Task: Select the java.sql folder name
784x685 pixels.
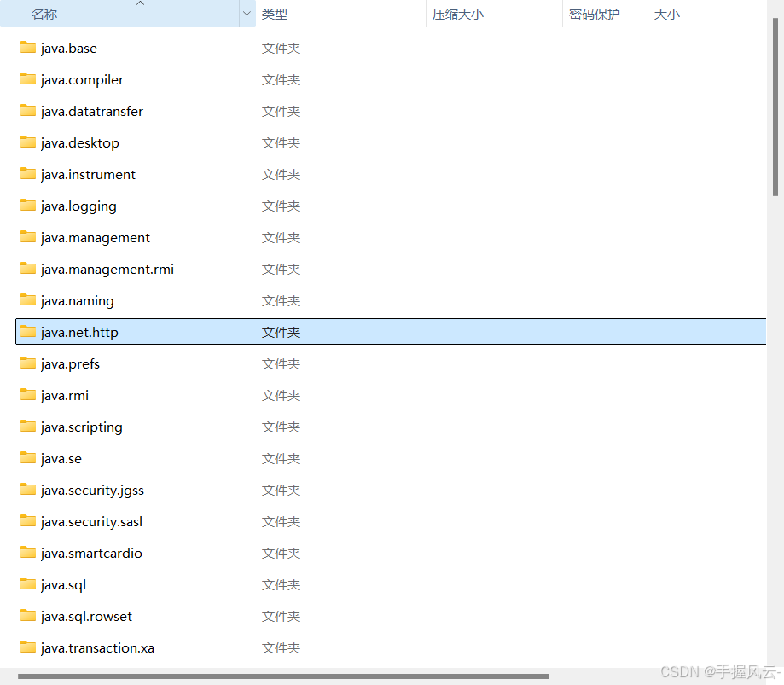Action: (x=63, y=584)
